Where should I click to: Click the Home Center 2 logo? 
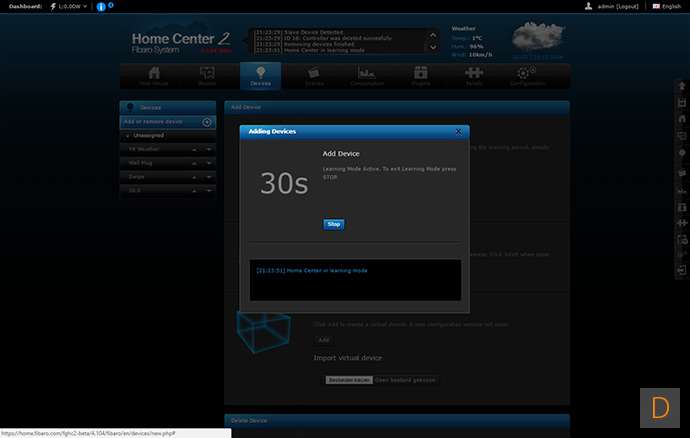point(181,43)
